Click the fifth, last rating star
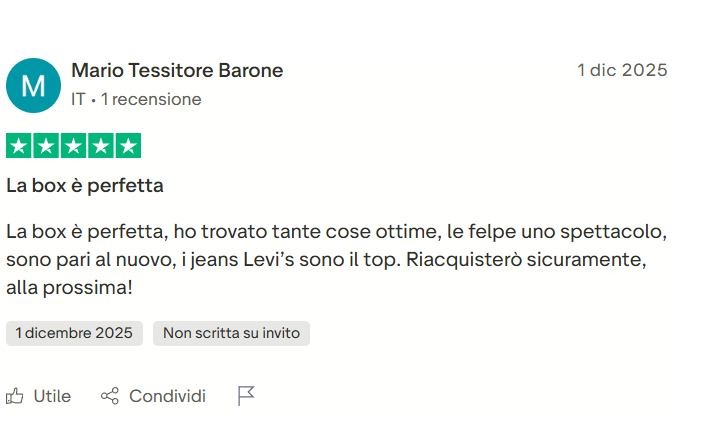 [127, 146]
